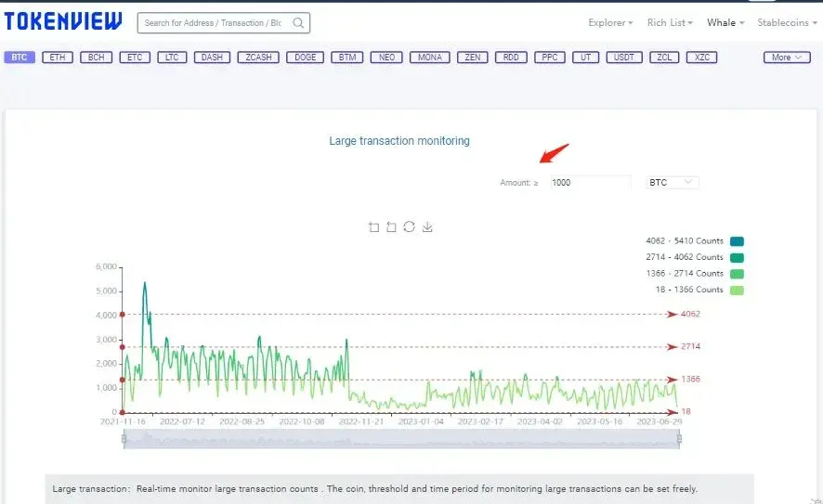The image size is (823, 504).
Task: Click the search magnifier icon
Action: pyautogui.click(x=298, y=23)
